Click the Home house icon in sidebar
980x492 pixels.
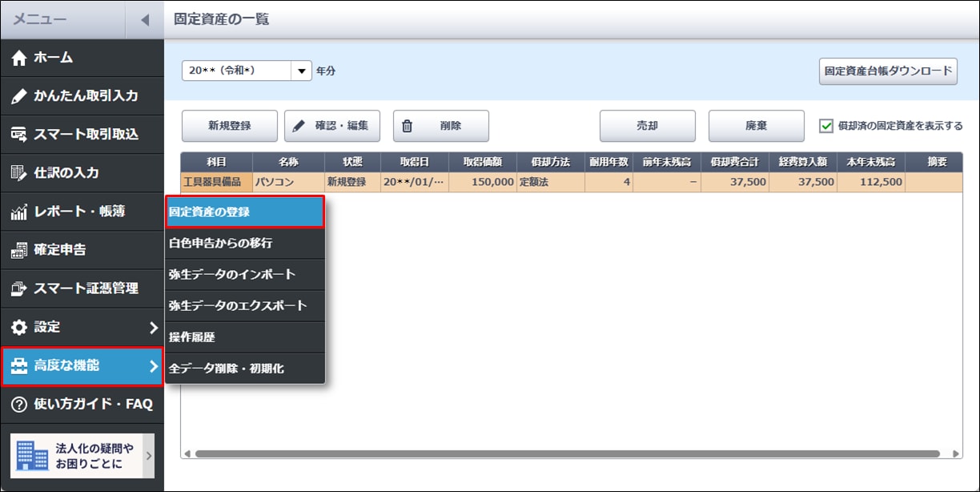click(20, 58)
